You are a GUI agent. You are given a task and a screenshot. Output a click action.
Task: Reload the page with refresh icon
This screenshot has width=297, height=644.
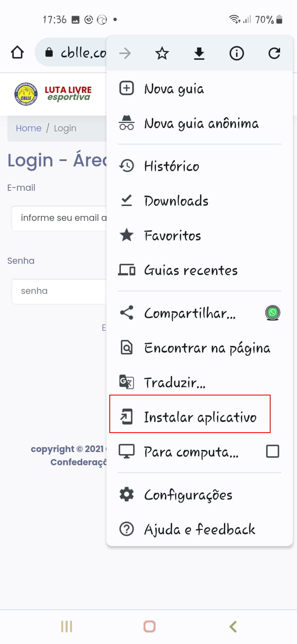pos(274,53)
